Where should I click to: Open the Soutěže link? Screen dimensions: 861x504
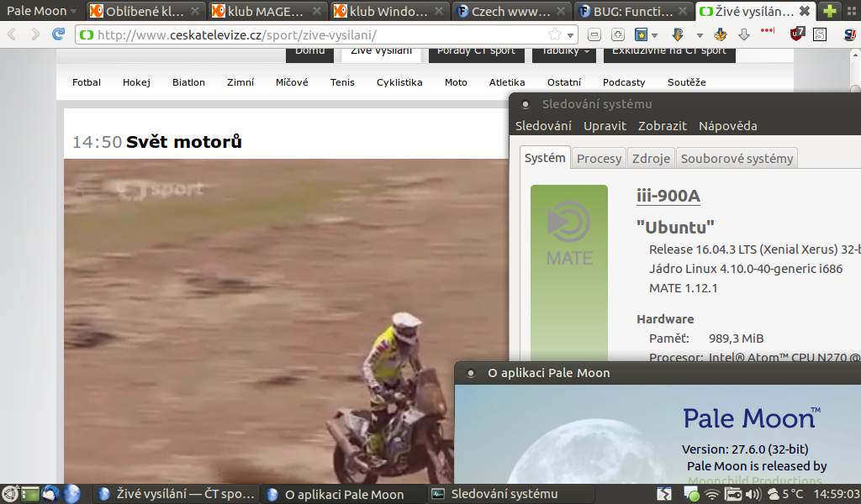(x=686, y=82)
